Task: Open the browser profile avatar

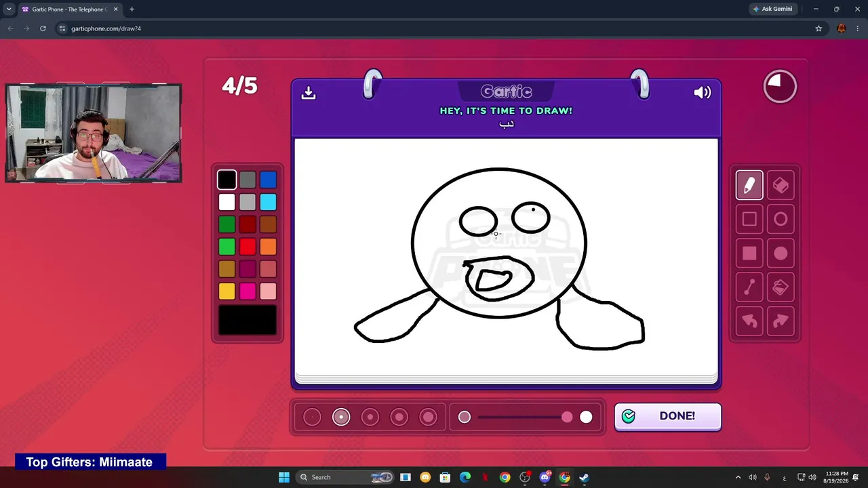Action: (842, 28)
